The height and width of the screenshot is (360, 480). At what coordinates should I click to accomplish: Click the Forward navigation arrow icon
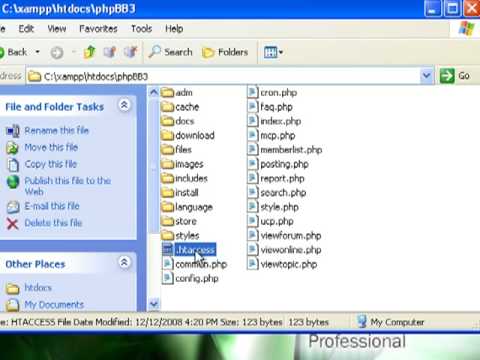click(x=57, y=53)
